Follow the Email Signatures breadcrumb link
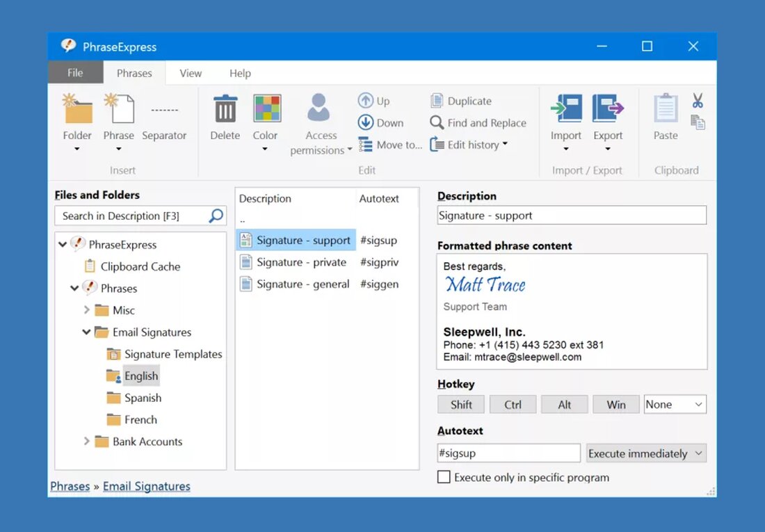The height and width of the screenshot is (532, 765). click(146, 486)
